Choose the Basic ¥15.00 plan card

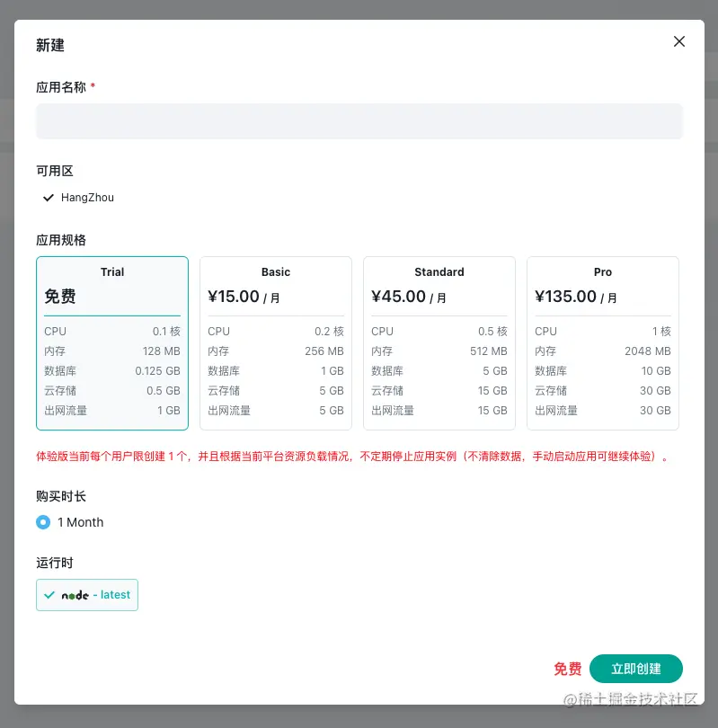pyautogui.click(x=276, y=343)
